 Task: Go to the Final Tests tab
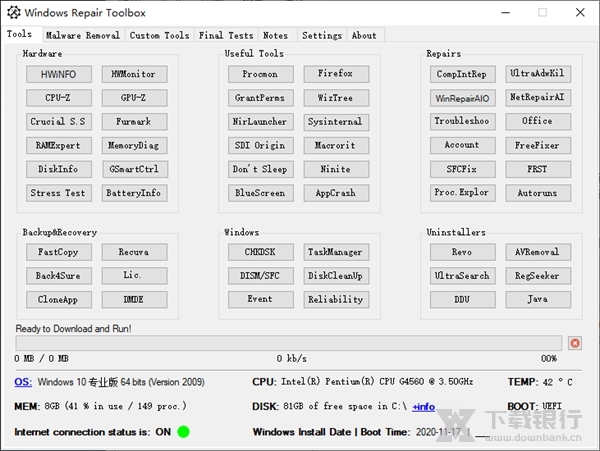226,35
